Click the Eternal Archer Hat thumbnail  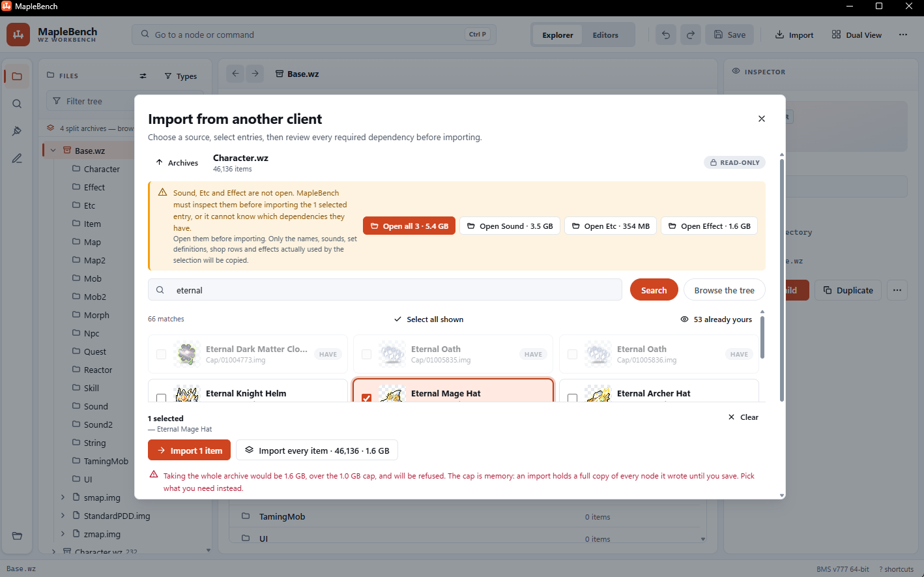click(598, 394)
